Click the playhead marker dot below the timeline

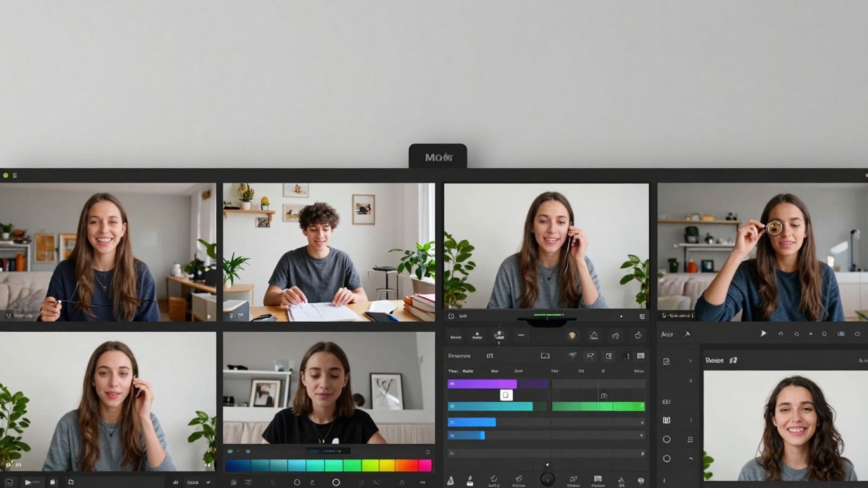pos(547,464)
